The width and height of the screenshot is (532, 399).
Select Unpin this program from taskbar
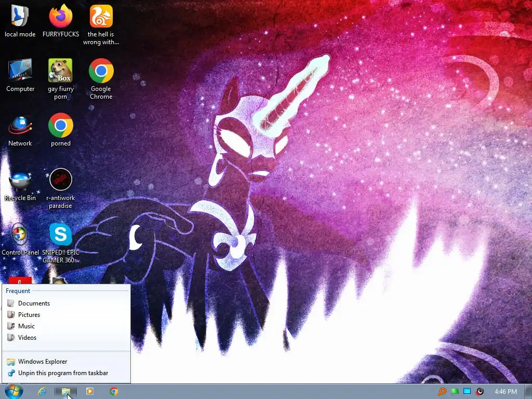point(66,373)
